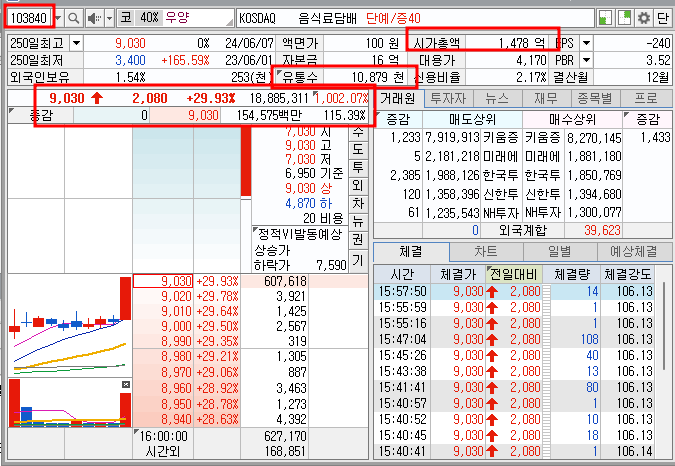Switch to the 재무 tab

point(546,99)
